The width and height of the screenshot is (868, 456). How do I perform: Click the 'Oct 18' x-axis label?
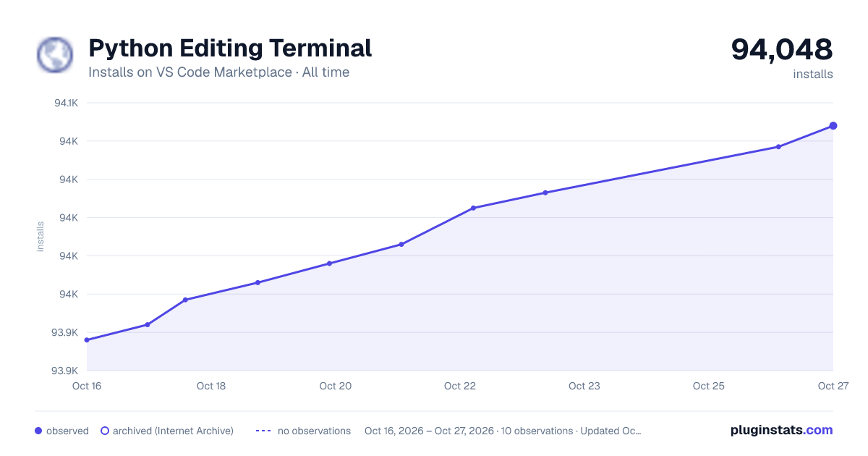click(x=211, y=386)
